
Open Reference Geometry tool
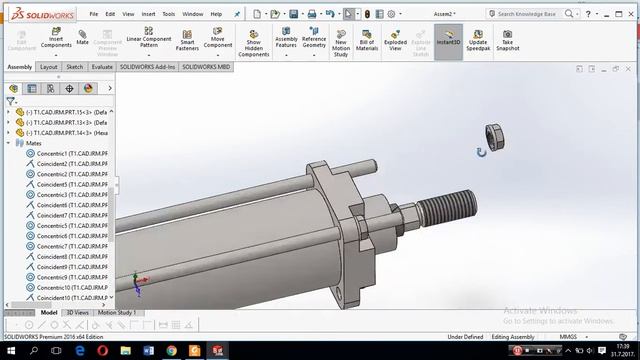pos(314,38)
